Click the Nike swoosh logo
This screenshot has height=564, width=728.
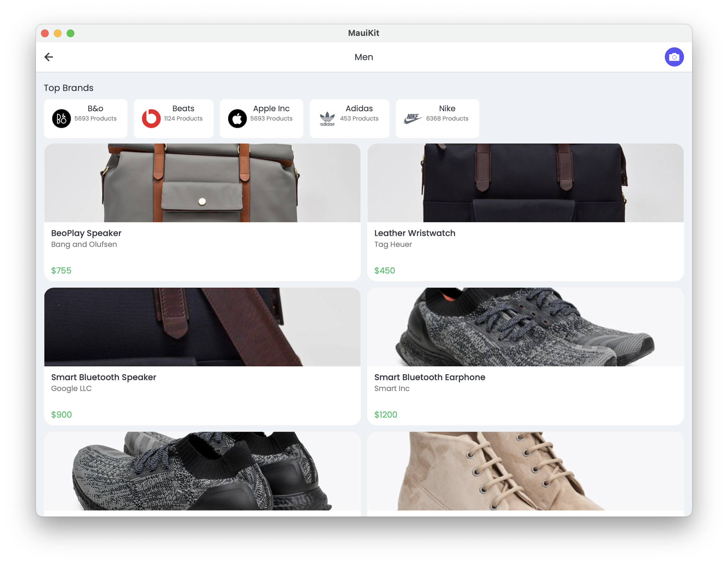pos(413,118)
